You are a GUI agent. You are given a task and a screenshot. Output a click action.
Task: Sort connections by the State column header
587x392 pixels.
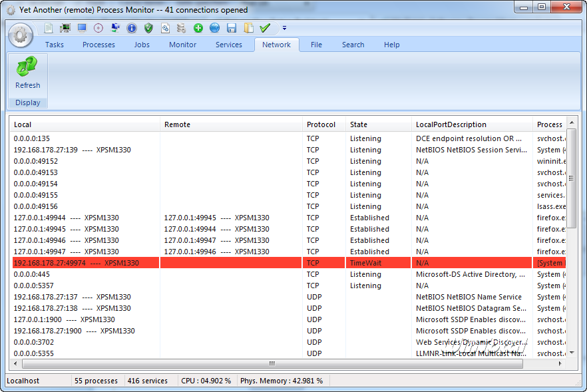[x=377, y=124]
